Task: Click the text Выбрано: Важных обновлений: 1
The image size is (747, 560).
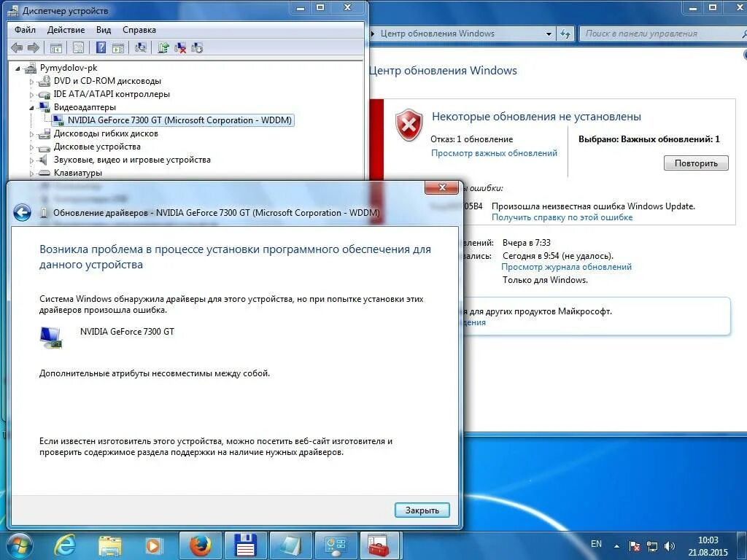Action: (x=649, y=139)
